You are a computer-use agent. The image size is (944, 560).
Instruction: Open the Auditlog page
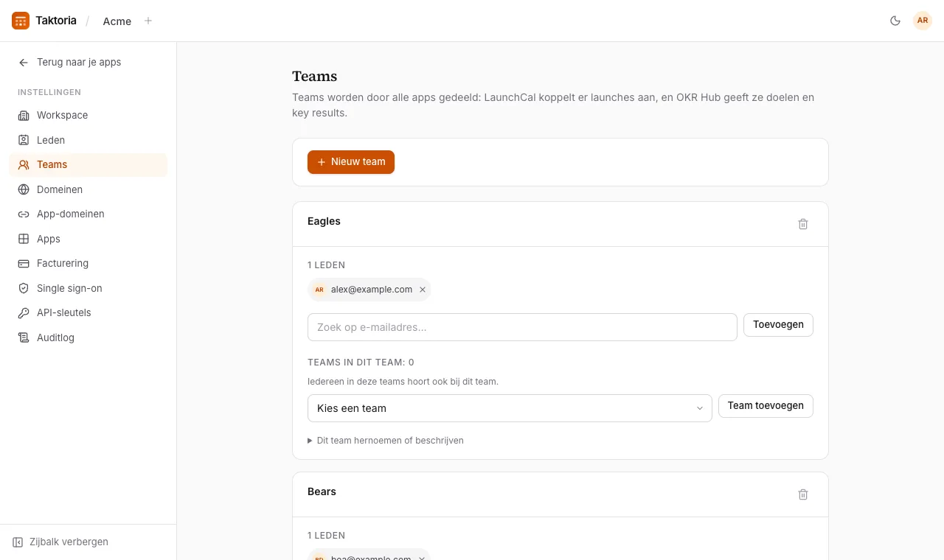88,337
